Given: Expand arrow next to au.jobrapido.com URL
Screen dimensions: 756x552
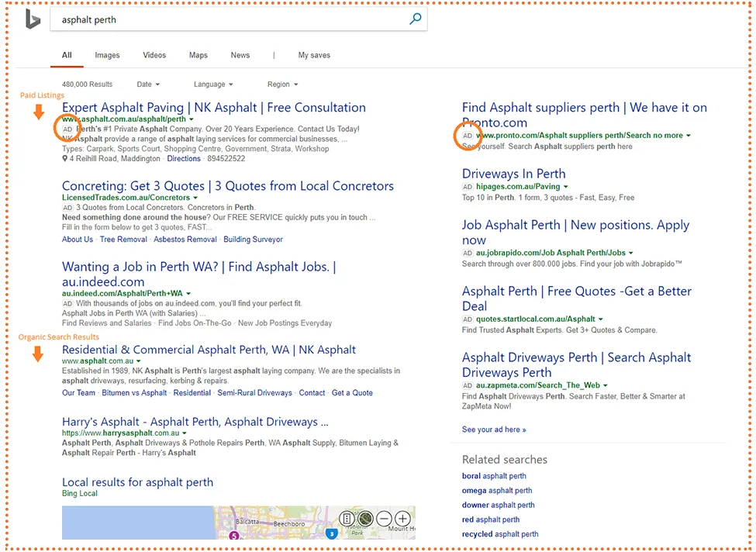Looking at the screenshot, I should click(630, 253).
